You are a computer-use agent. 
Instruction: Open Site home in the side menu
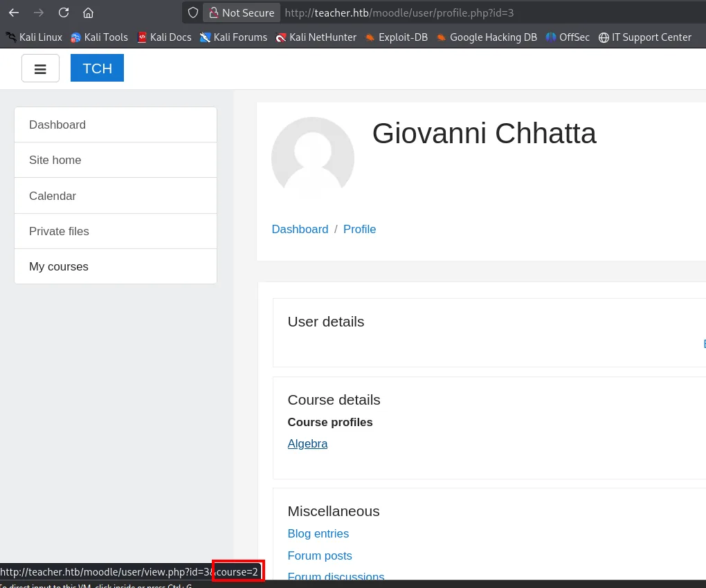pos(116,160)
